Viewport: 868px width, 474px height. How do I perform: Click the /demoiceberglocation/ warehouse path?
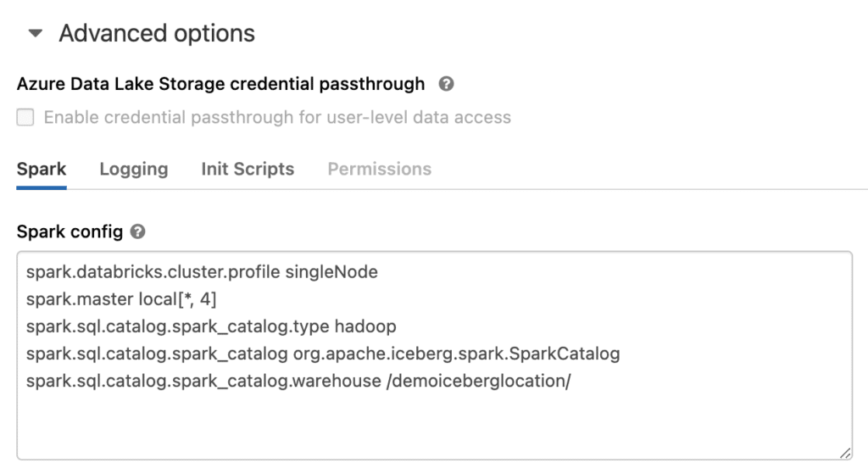pyautogui.click(x=479, y=381)
